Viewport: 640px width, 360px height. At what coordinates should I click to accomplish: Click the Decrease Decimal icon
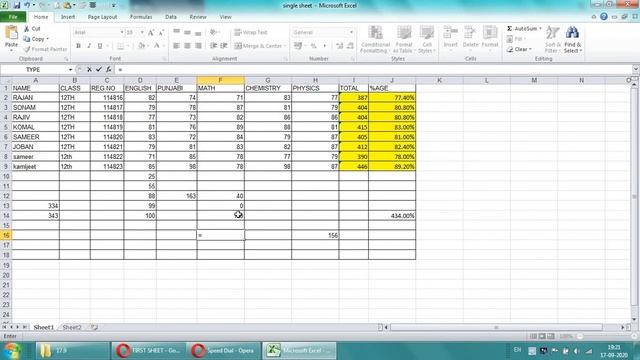350,46
